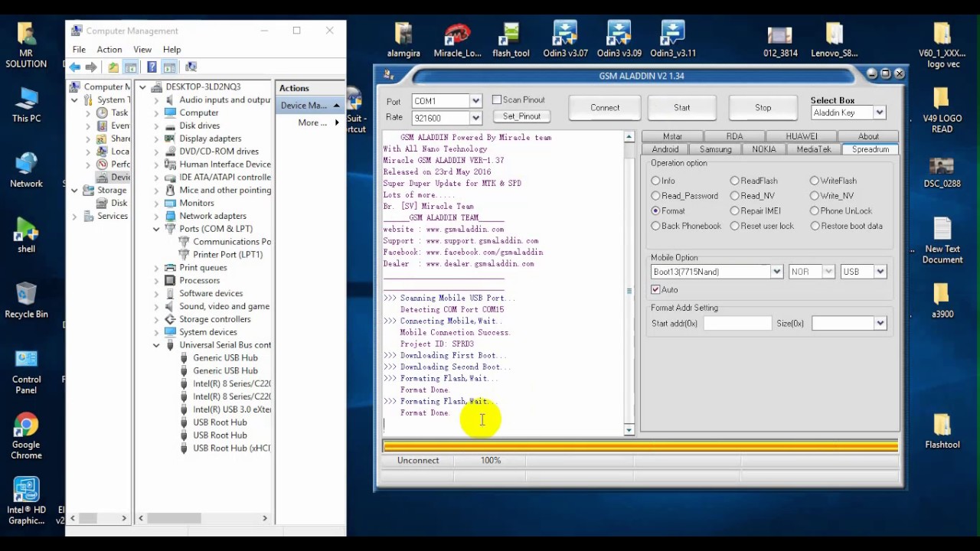Open File menu in Computer Management
980x551 pixels.
pos(79,50)
